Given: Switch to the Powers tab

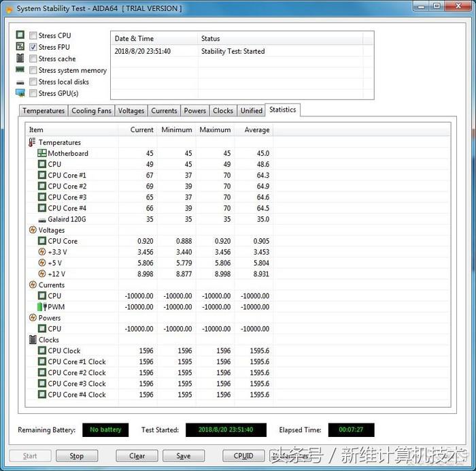Looking at the screenshot, I should (x=195, y=111).
